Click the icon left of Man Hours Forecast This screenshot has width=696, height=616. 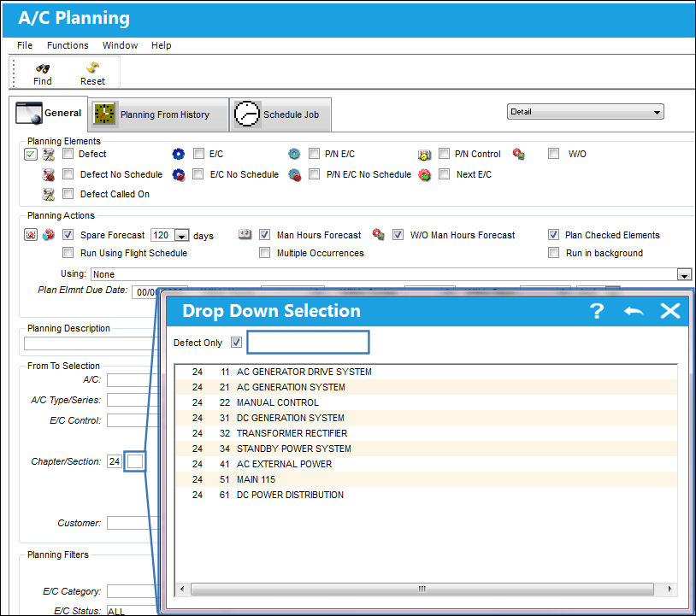pos(245,234)
